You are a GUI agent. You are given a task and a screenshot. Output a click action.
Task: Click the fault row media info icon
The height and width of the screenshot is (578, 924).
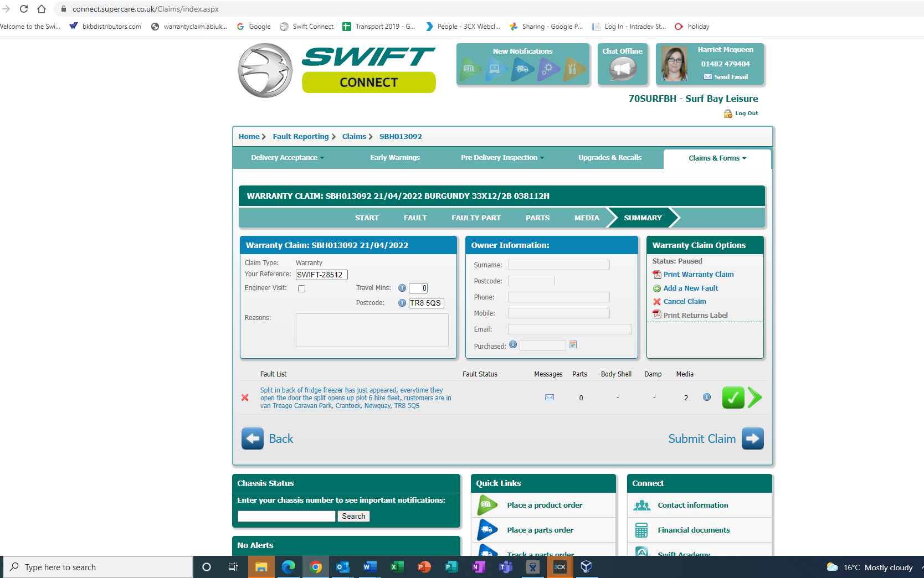click(x=707, y=397)
